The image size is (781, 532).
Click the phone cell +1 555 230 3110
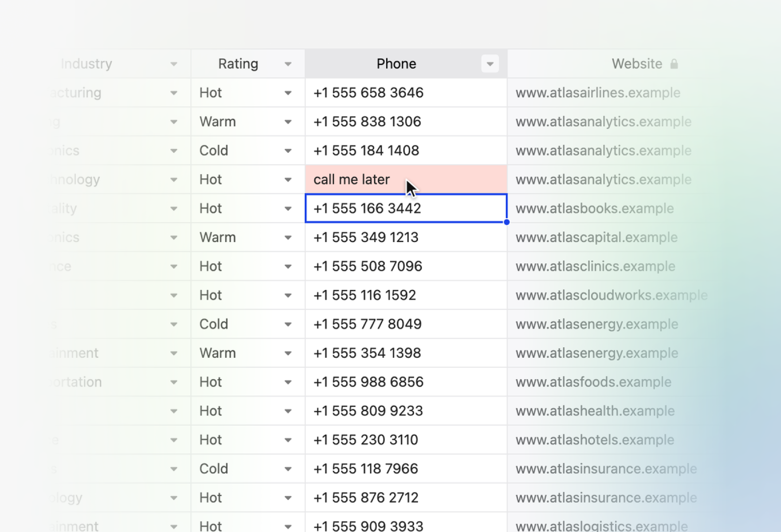406,440
